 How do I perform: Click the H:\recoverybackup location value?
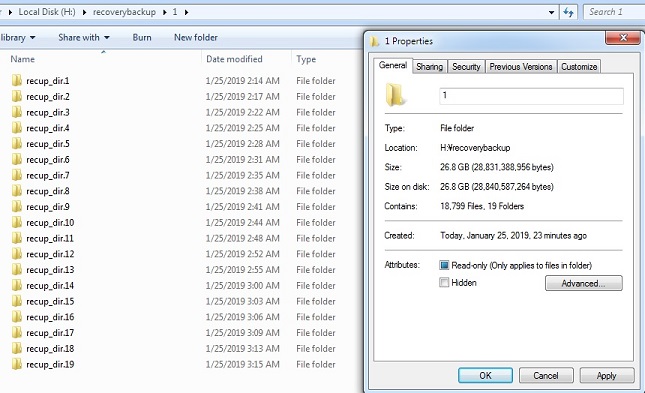click(475, 148)
